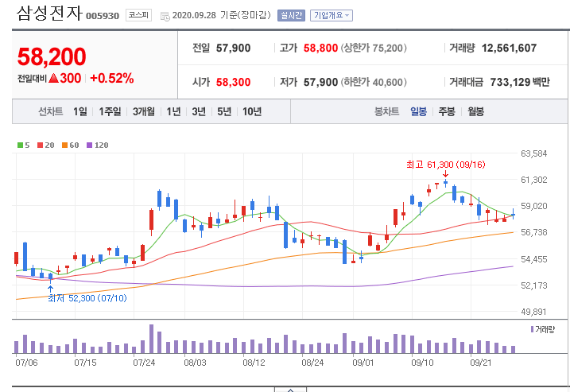Click the 상한가 75,200 text
This screenshot has width=570, height=392.
click(x=374, y=48)
